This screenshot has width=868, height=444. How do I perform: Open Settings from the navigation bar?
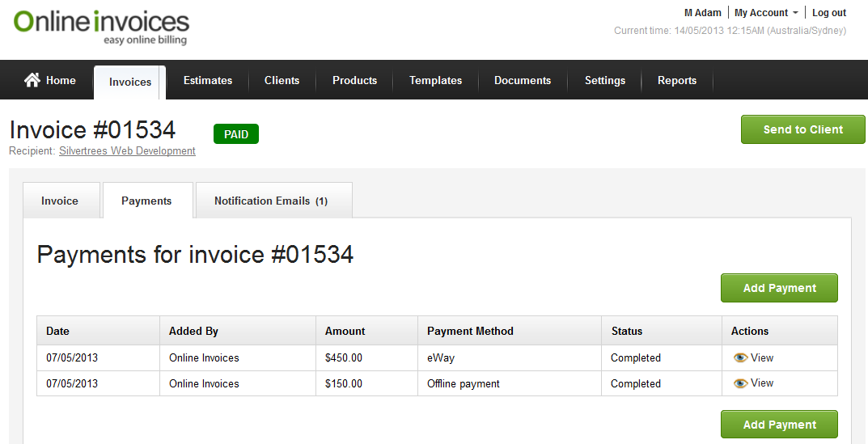605,80
